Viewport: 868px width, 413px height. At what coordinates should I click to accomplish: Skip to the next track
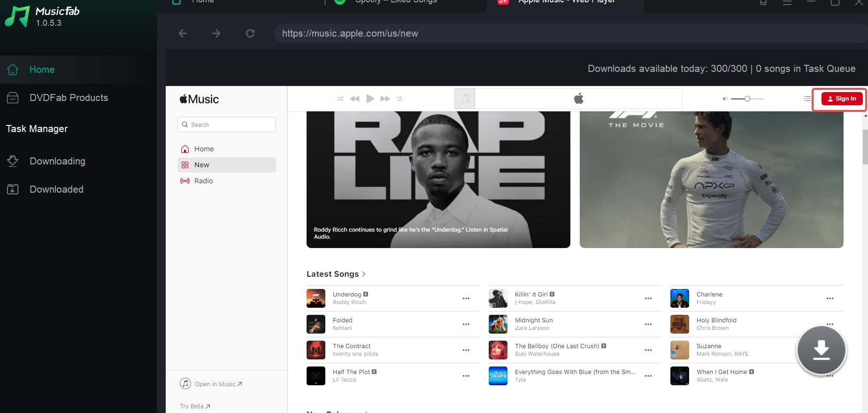pos(385,99)
